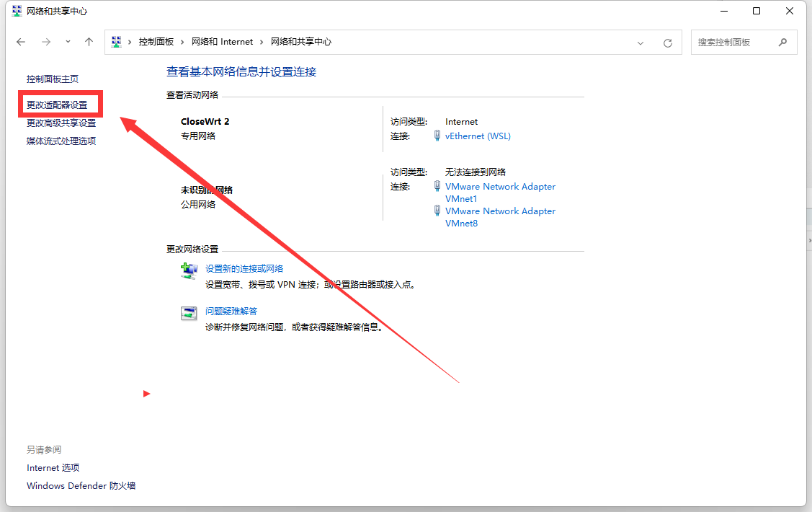Viewport: 812px width, 512px height.
Task: Expand chevron after 控制面板 in breadcrumb
Action: [x=182, y=43]
